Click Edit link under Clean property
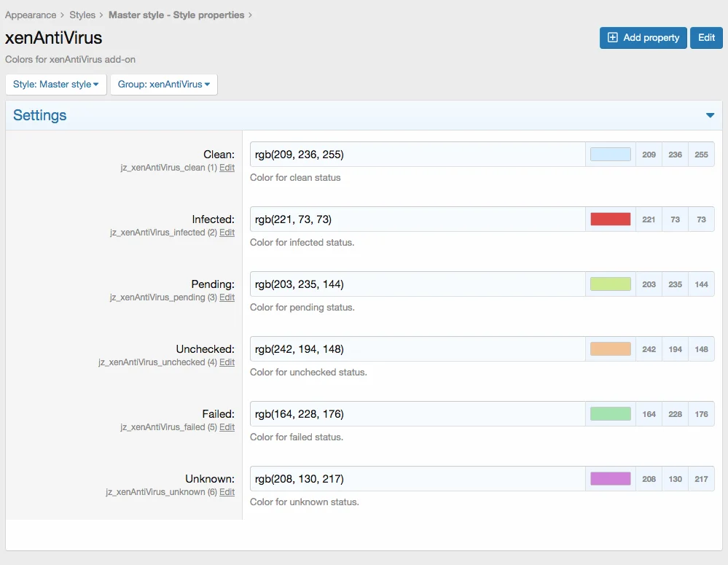 point(227,168)
